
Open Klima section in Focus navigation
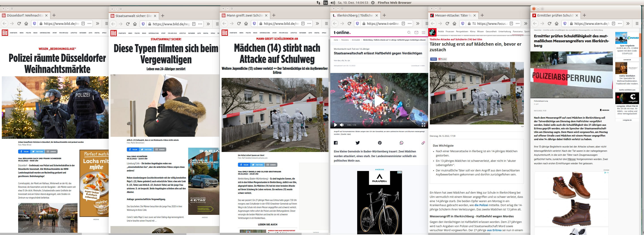tap(473, 32)
